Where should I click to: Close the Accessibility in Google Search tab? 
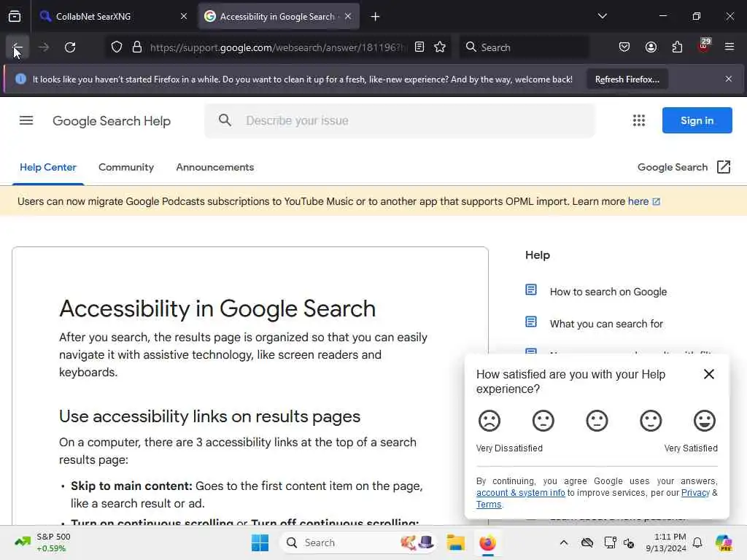click(348, 16)
